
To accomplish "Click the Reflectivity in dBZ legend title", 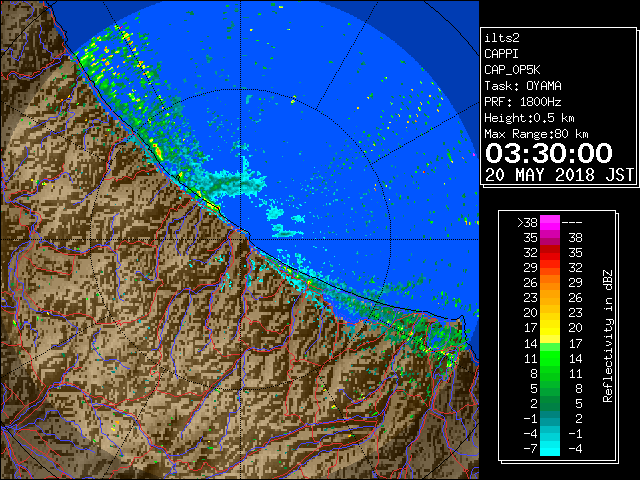I will (608, 336).
